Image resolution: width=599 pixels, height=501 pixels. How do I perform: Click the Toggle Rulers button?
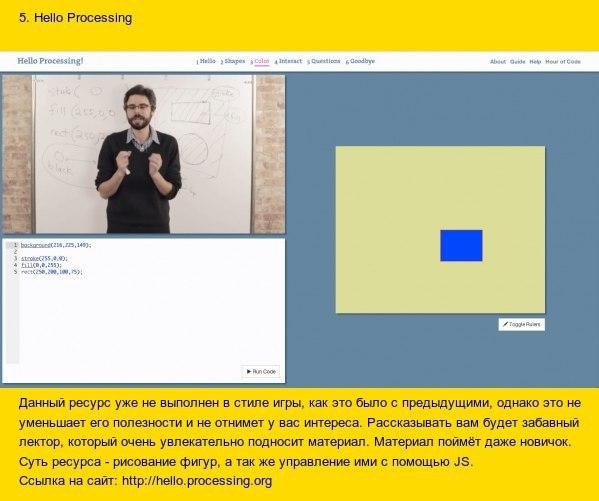[x=521, y=324]
